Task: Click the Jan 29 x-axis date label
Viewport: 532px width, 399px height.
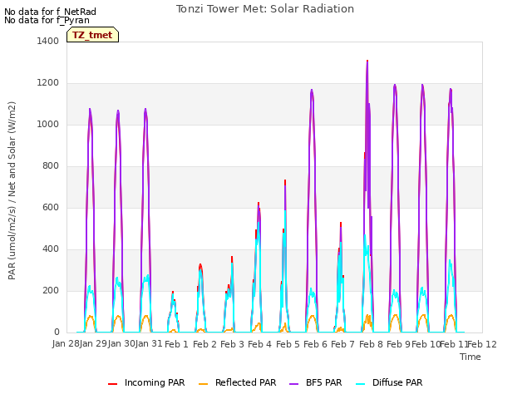Action: point(93,343)
